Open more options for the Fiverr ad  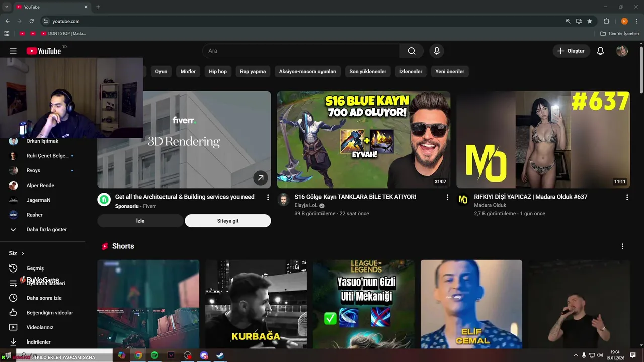pos(268,197)
